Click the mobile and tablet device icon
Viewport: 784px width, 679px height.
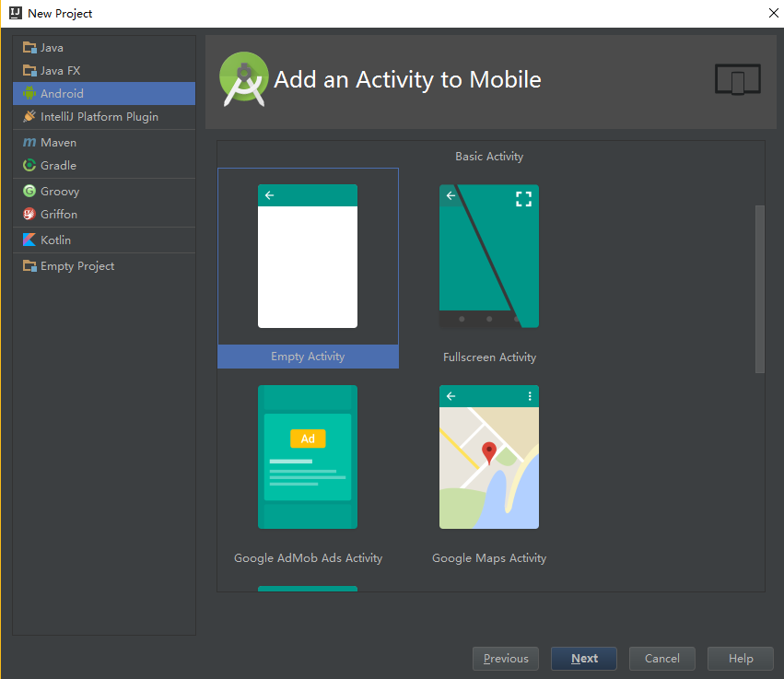click(738, 79)
